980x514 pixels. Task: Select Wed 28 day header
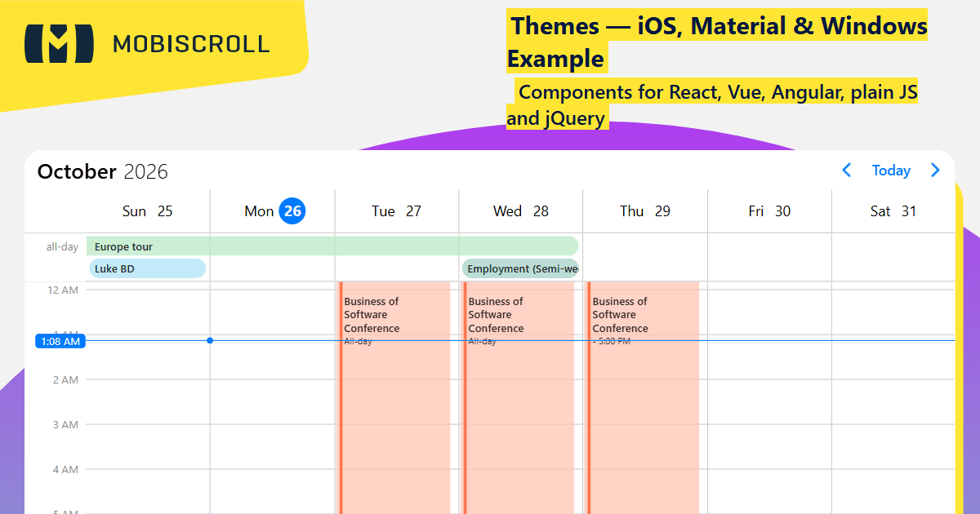point(521,211)
